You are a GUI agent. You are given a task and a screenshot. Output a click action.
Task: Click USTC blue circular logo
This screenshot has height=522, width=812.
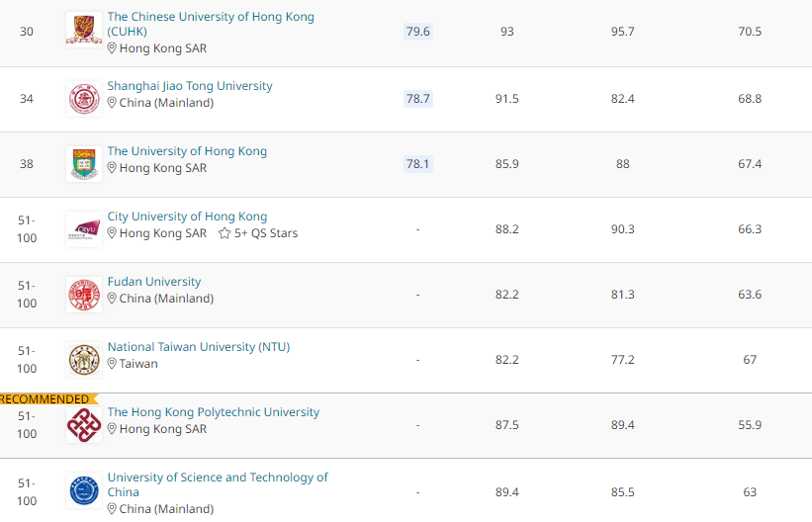[83, 490]
